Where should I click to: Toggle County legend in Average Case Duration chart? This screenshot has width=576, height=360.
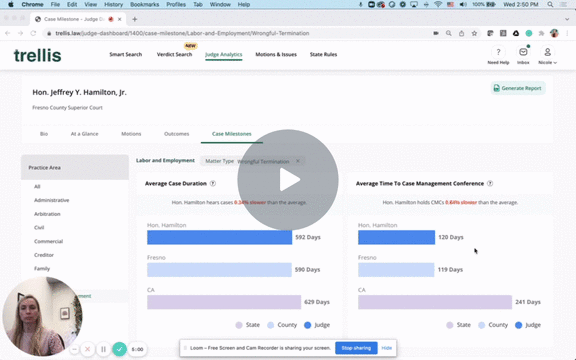click(x=282, y=325)
